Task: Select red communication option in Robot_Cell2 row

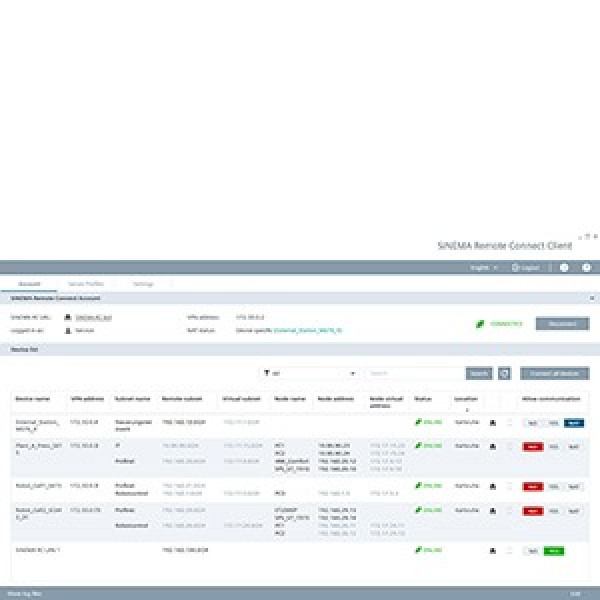Action: pos(533,511)
